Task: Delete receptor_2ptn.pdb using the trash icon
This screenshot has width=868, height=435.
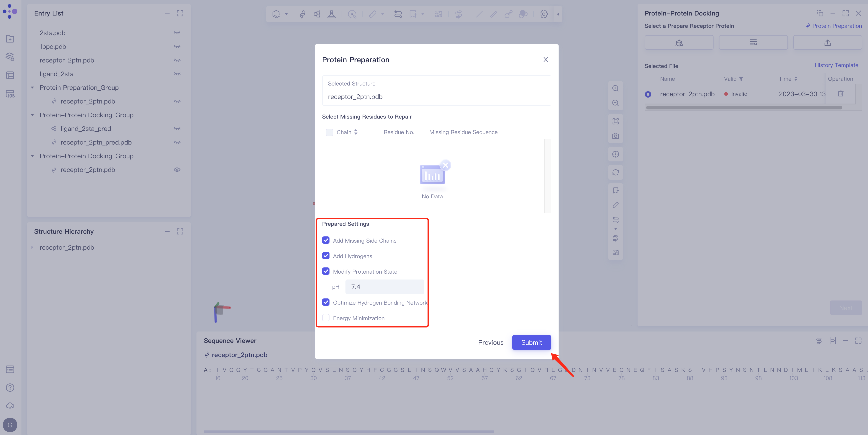Action: [x=840, y=94]
